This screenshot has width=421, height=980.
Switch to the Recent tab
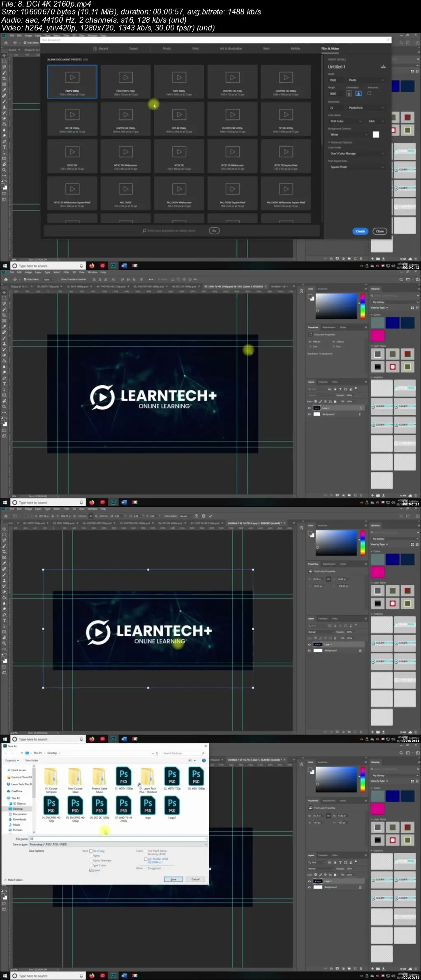(x=101, y=49)
